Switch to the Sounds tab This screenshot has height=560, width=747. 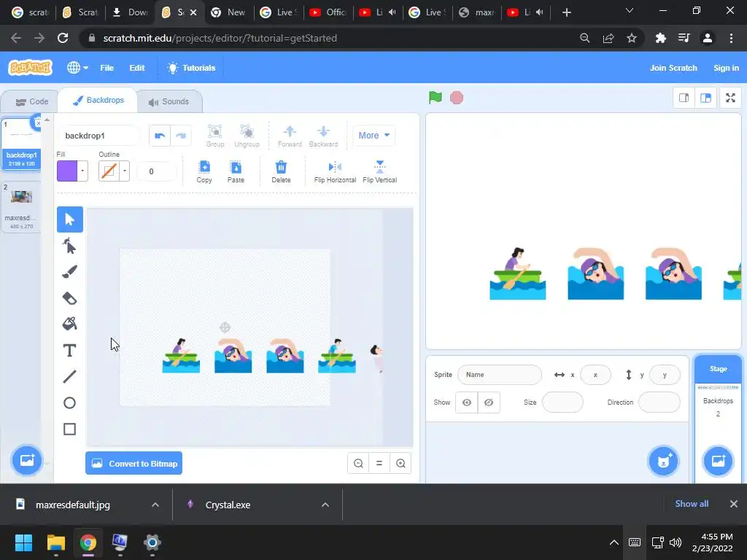(169, 101)
